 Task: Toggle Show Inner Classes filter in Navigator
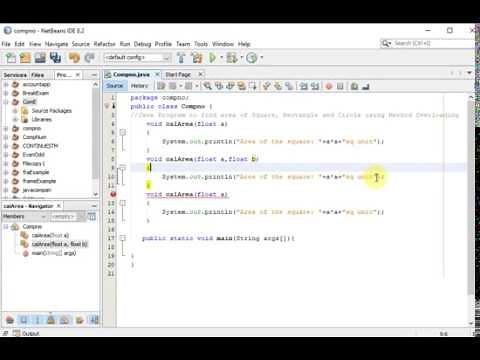(65, 320)
